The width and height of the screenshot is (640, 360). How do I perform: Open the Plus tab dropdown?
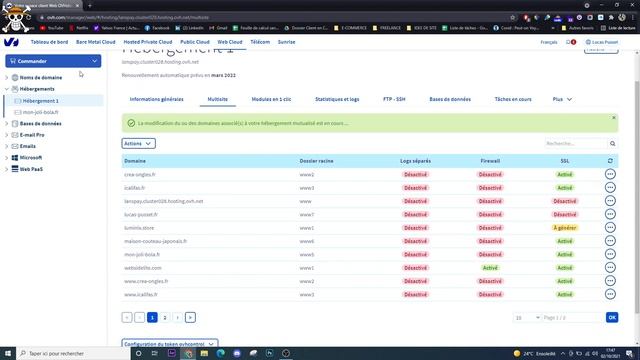(562, 99)
